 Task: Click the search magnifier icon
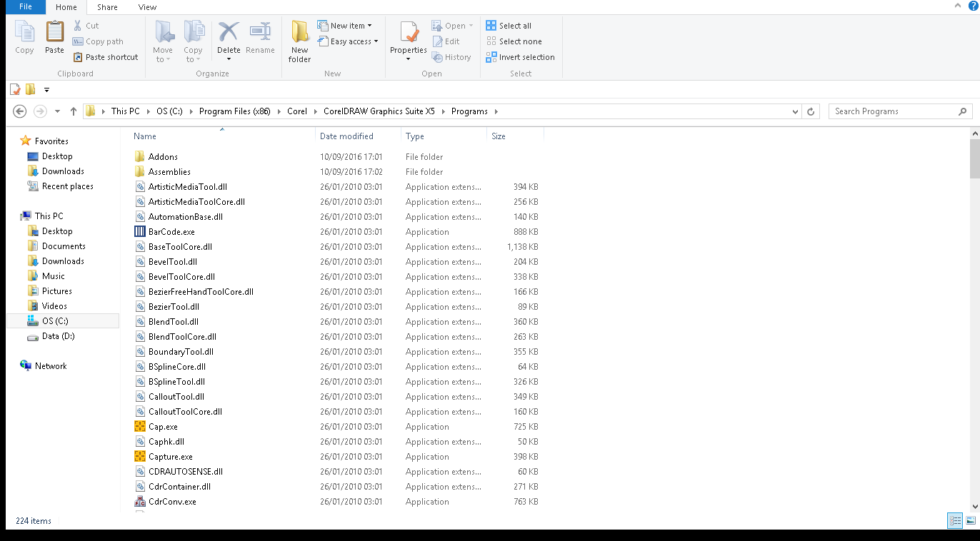963,111
